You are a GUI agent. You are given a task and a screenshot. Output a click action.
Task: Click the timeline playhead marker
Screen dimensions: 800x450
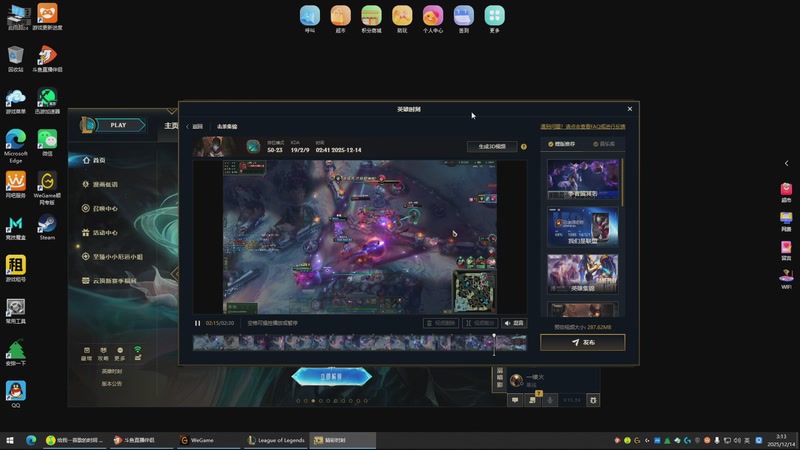pyautogui.click(x=494, y=344)
